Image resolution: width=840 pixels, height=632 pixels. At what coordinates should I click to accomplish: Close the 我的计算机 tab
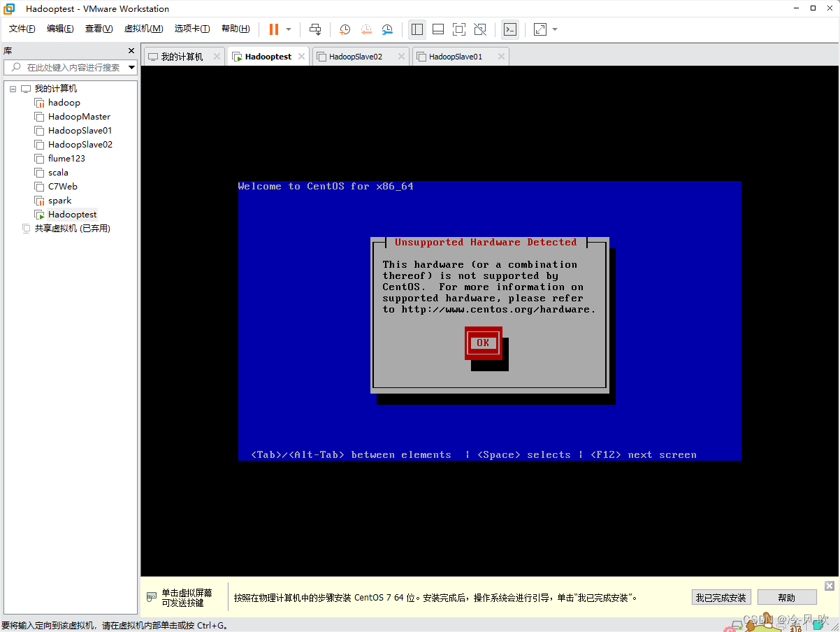click(x=217, y=57)
